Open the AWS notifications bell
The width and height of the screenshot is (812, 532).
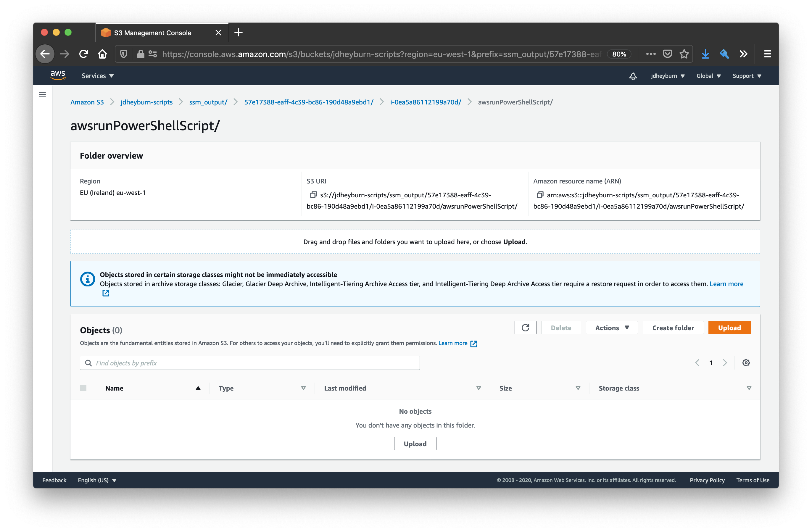point(633,76)
